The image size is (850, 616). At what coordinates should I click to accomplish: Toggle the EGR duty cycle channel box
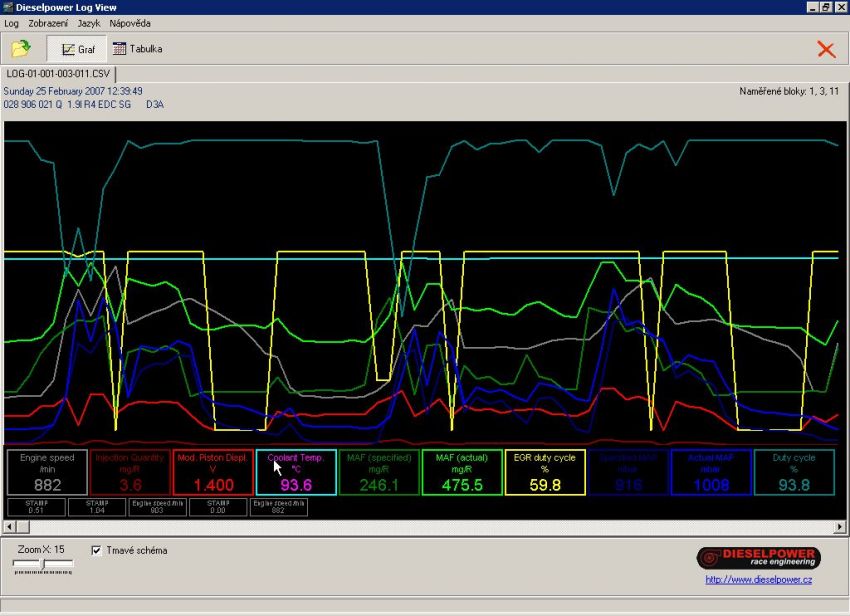(x=547, y=472)
